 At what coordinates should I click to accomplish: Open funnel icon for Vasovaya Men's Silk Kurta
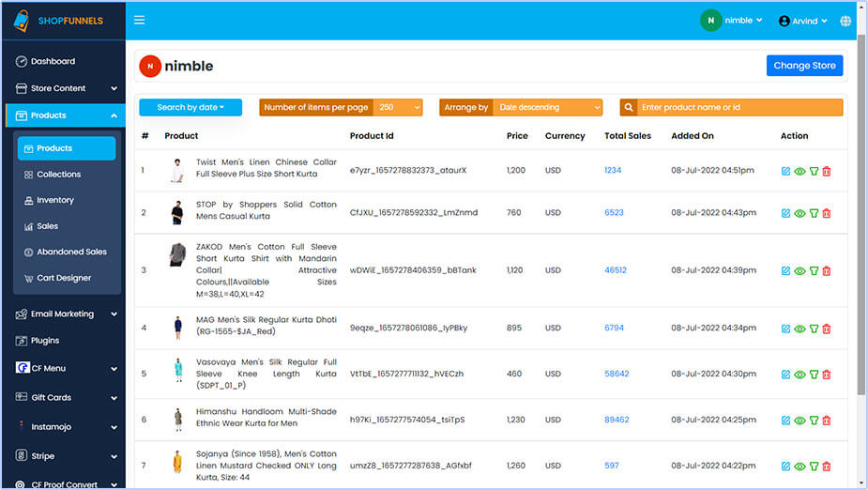[814, 375]
